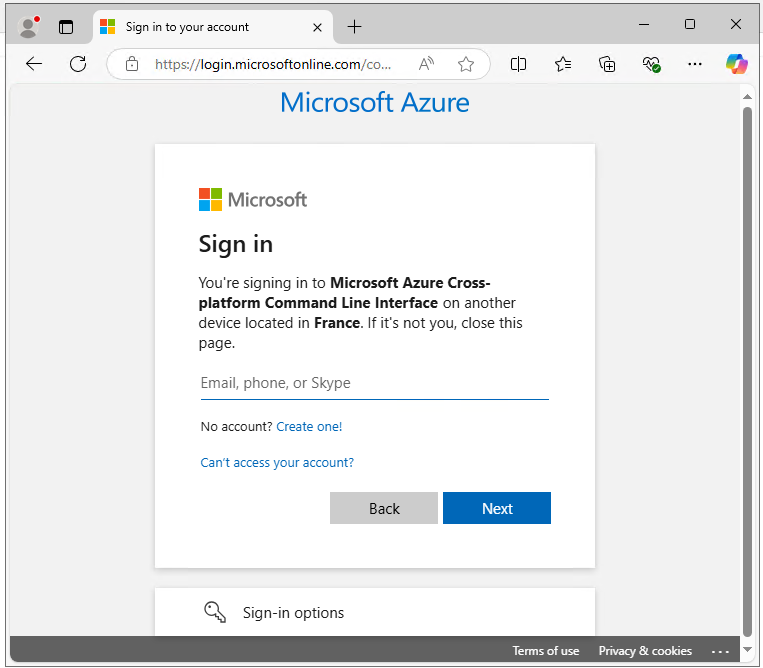Click the Microsoft logo in the sign-in card
Image resolution: width=763 pixels, height=668 pixels.
253,199
